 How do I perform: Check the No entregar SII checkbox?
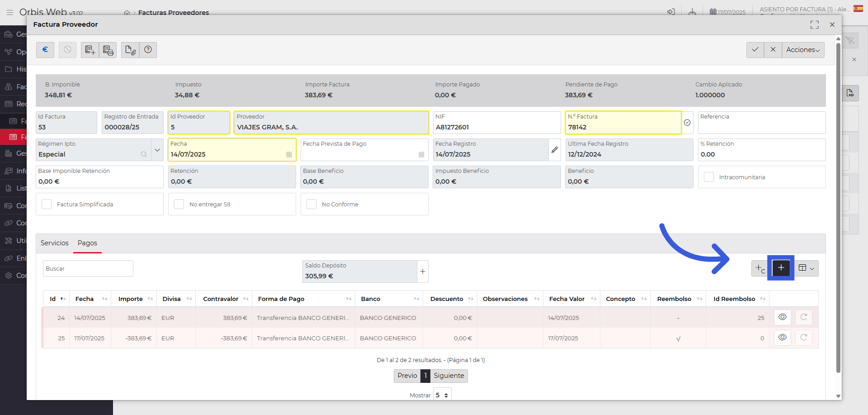179,205
